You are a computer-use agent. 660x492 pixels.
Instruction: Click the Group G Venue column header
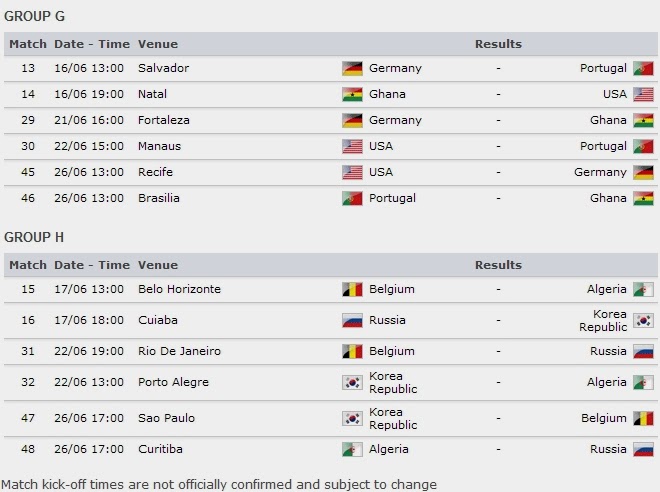coord(158,44)
